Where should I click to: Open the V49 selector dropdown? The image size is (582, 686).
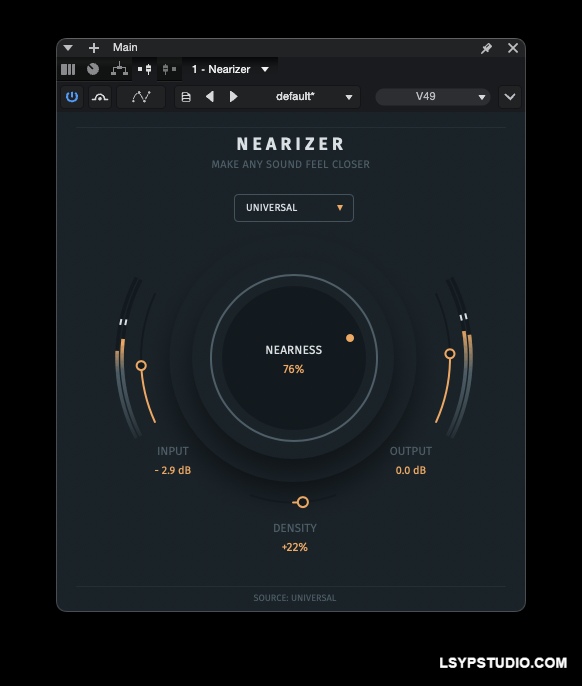click(x=433, y=97)
